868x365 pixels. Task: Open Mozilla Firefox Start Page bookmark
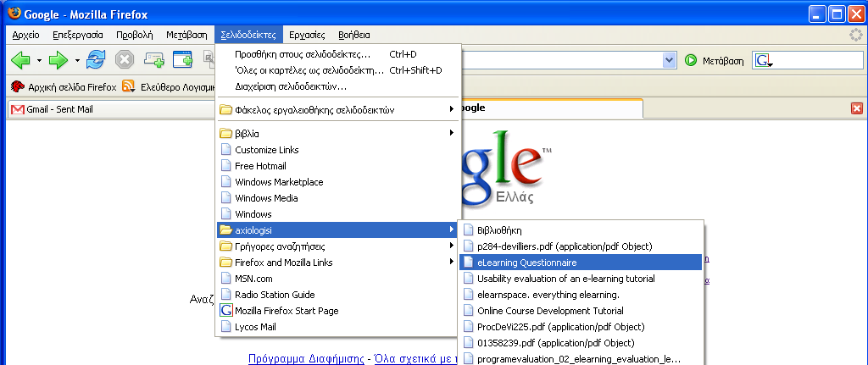click(338, 310)
